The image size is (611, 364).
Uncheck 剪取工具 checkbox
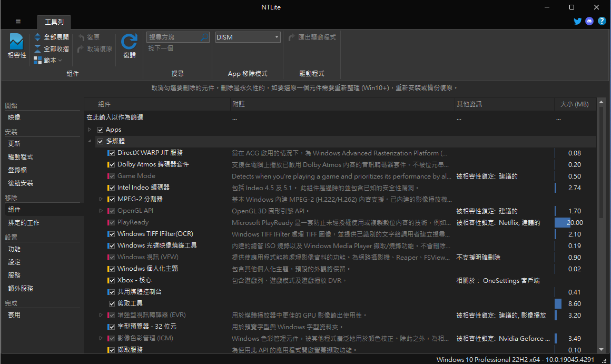(x=112, y=303)
